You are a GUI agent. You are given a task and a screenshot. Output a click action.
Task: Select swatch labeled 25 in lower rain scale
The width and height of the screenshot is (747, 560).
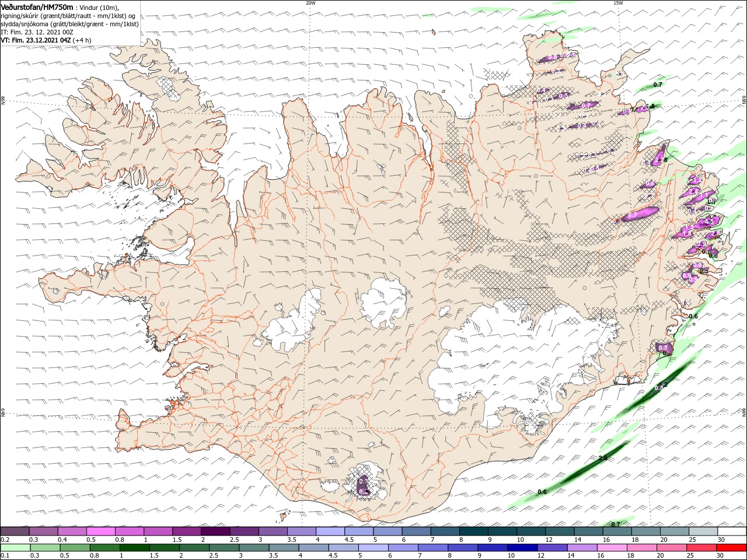[700, 548]
